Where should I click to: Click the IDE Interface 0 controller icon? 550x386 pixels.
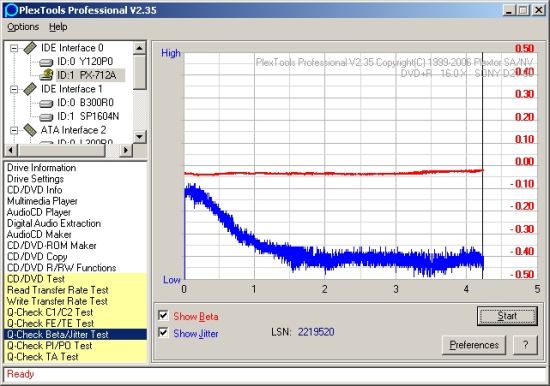pyautogui.click(x=30, y=48)
